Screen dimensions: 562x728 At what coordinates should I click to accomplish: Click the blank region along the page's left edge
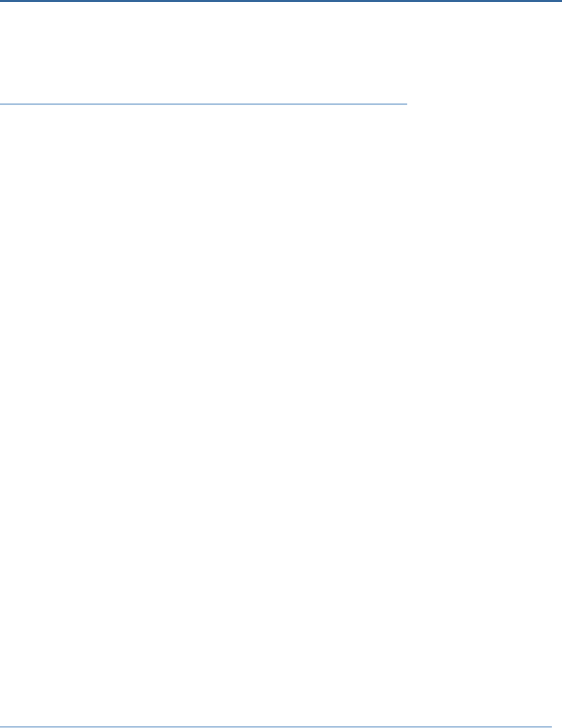tap(9, 414)
